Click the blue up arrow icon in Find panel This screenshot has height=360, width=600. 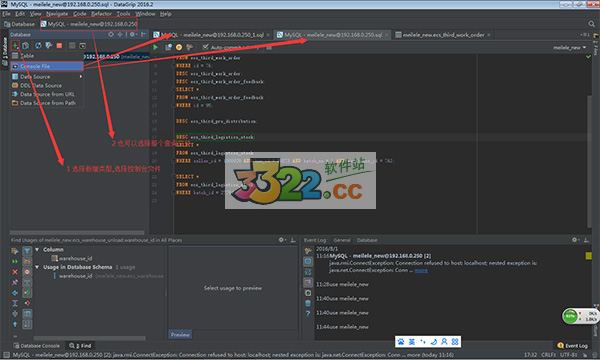[15, 324]
